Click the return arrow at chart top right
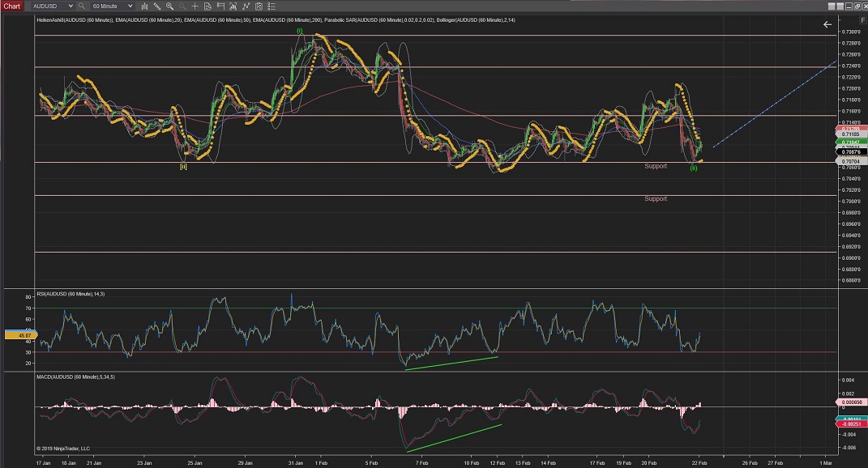This screenshot has width=868, height=468. 827,24
